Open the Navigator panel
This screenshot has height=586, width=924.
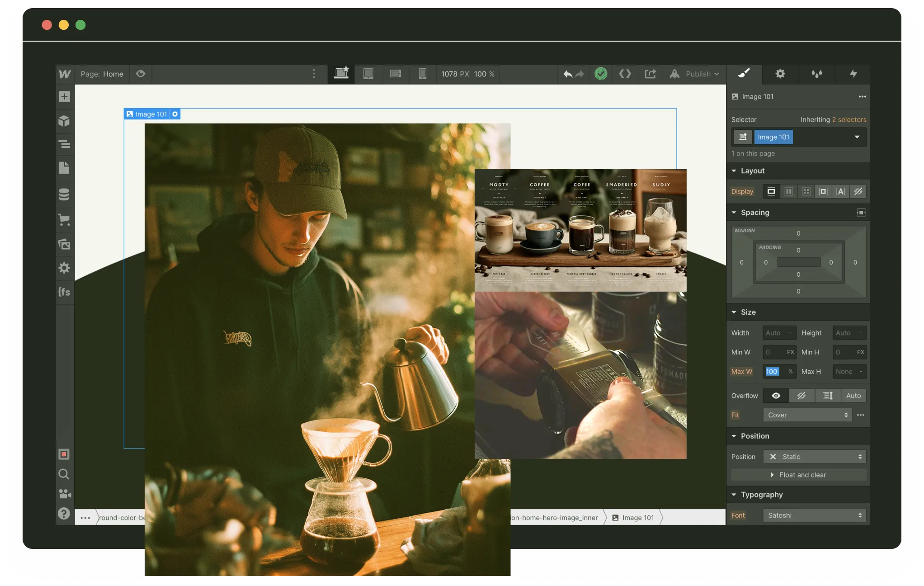64,144
